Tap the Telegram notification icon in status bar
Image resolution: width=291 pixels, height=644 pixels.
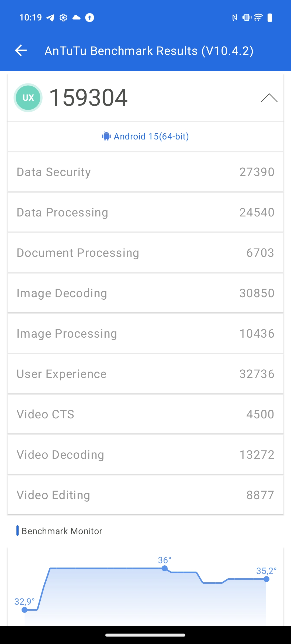[50, 18]
